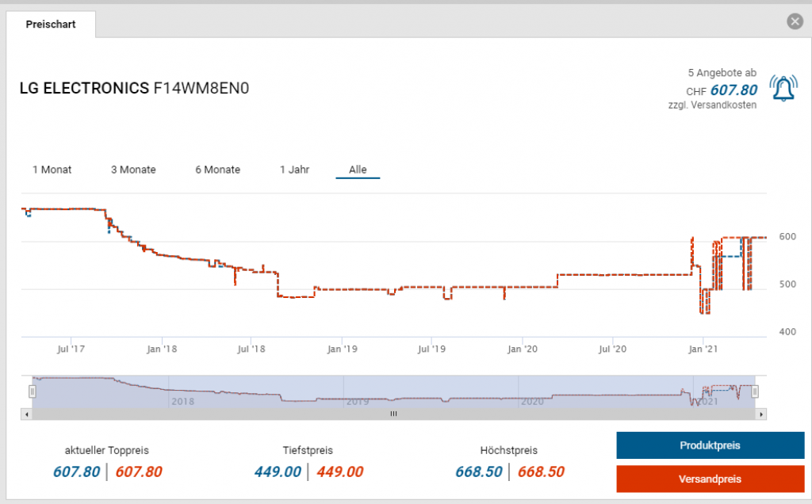Screen dimensions: 812x504
Task: Set the chart range to 1 Jahr
Action: pos(294,170)
